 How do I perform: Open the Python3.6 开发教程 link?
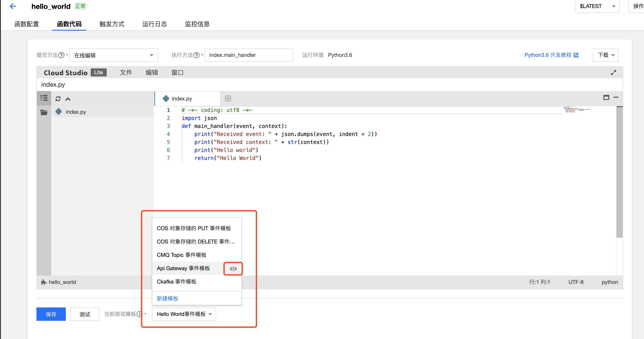548,55
